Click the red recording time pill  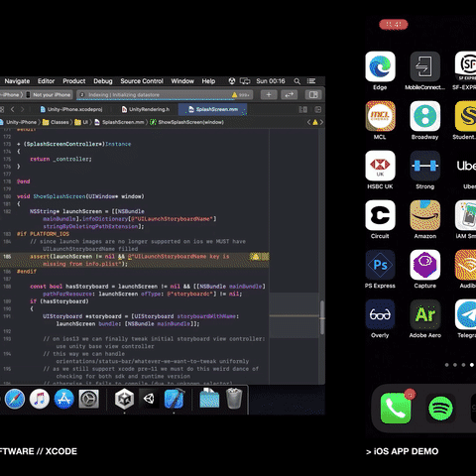point(394,25)
